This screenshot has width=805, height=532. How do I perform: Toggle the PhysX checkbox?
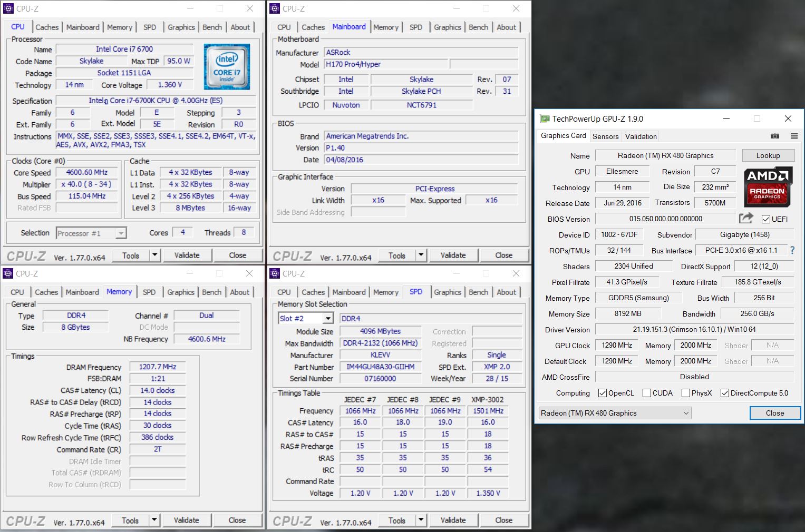click(686, 393)
